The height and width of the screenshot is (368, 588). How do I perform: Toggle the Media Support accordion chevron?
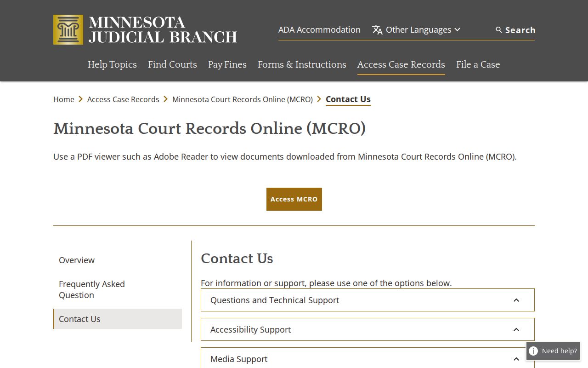point(516,359)
